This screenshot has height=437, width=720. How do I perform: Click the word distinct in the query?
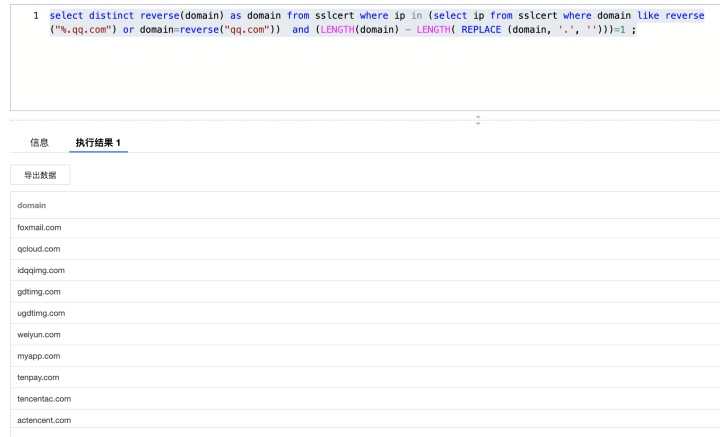coord(111,16)
